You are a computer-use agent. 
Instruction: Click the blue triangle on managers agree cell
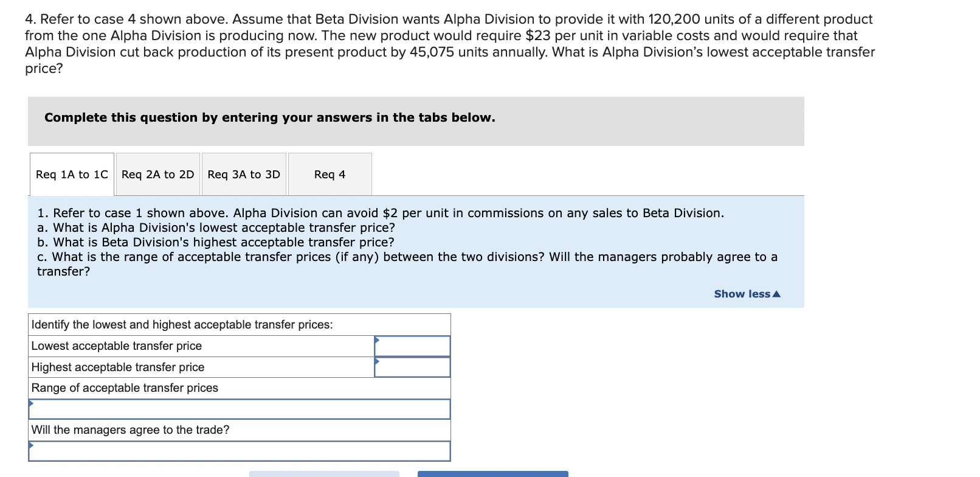[30, 445]
